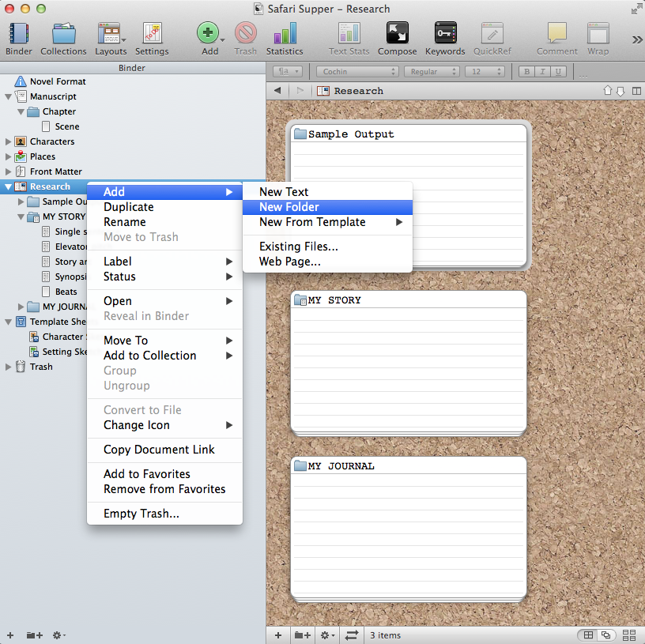645x644 pixels.
Task: Click the green Add toolbar icon
Action: click(208, 33)
